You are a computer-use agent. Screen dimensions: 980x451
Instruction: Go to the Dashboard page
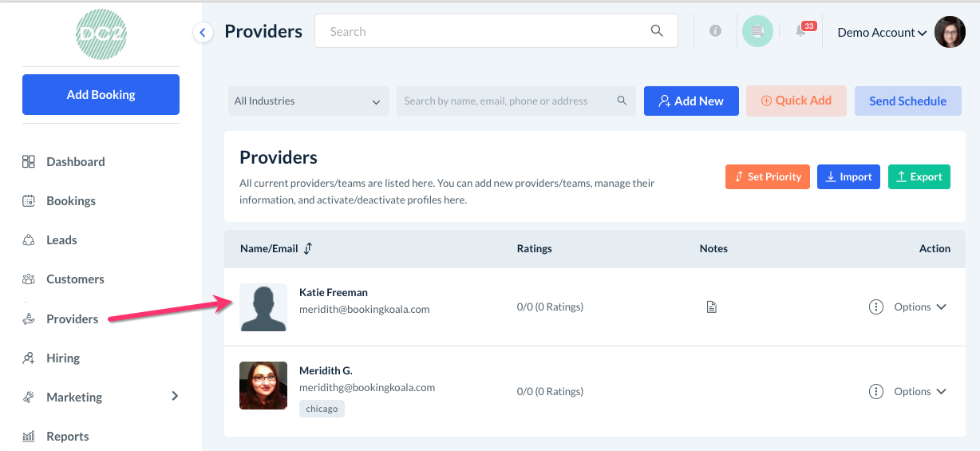coord(75,162)
